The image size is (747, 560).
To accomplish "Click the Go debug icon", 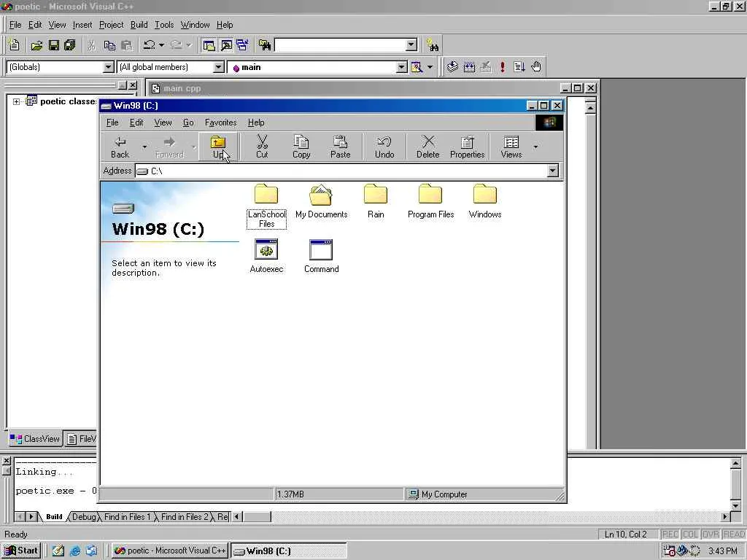I will click(519, 67).
